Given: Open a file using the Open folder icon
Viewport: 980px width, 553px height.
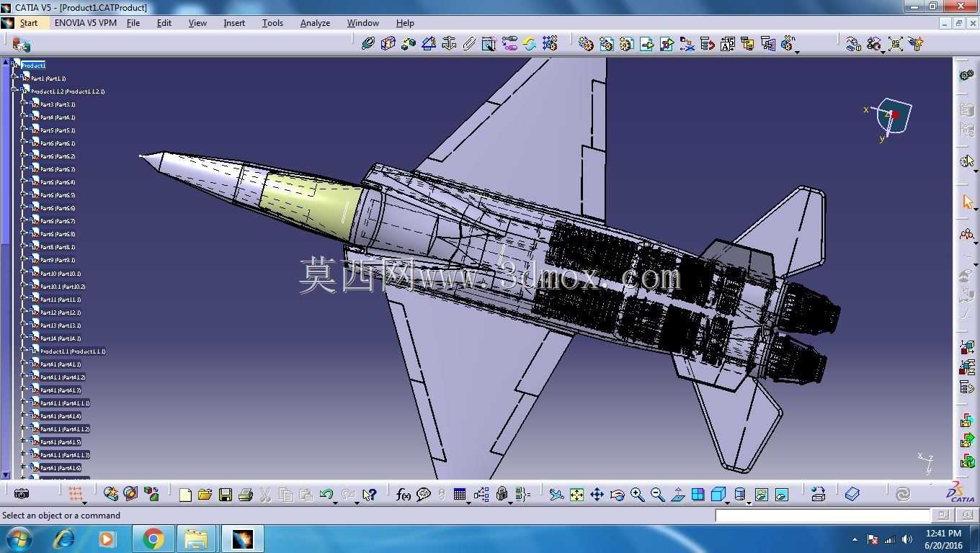Looking at the screenshot, I should click(205, 495).
